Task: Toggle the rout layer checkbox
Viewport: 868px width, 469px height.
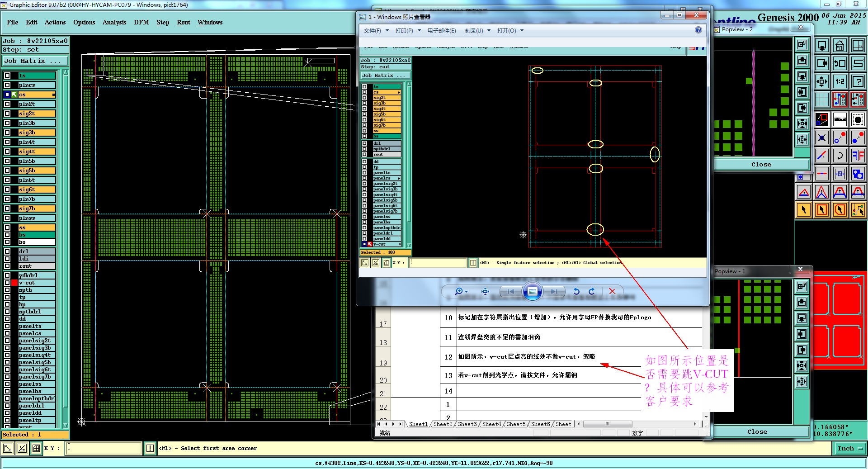Action: click(x=7, y=266)
